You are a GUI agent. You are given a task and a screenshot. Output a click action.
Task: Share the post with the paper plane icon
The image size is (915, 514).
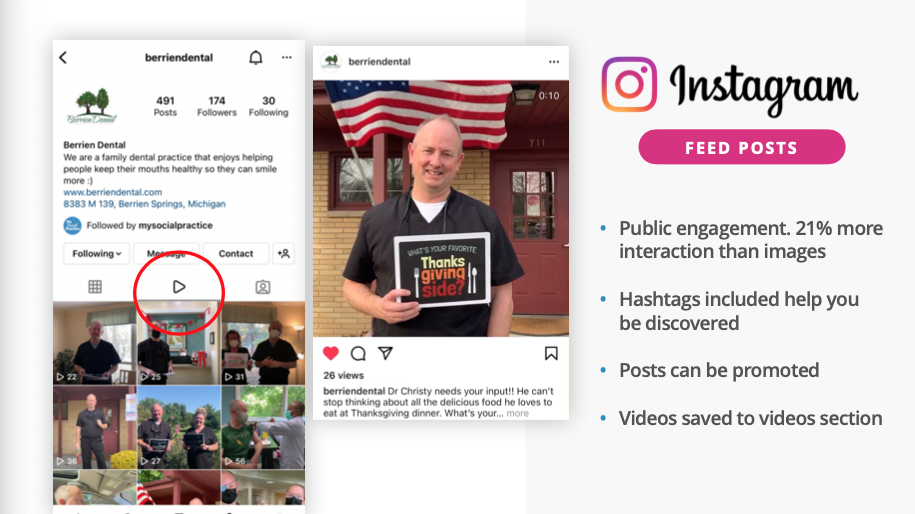385,352
